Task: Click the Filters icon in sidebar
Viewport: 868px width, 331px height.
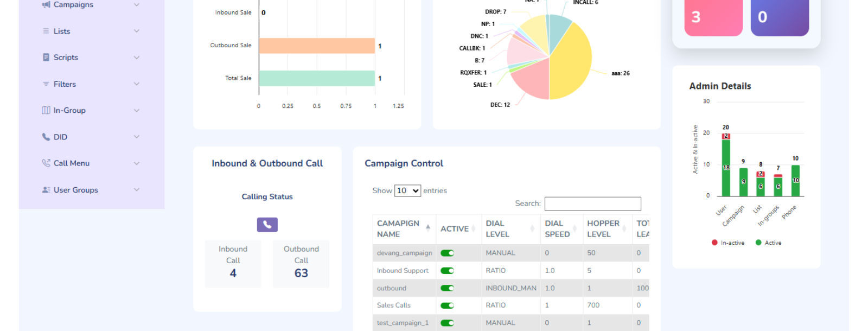Action: coord(46,84)
